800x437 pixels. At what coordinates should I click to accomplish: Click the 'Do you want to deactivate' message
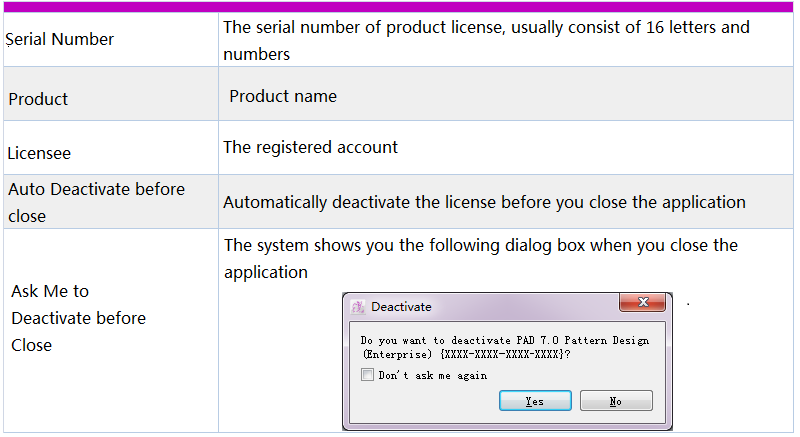click(x=504, y=340)
